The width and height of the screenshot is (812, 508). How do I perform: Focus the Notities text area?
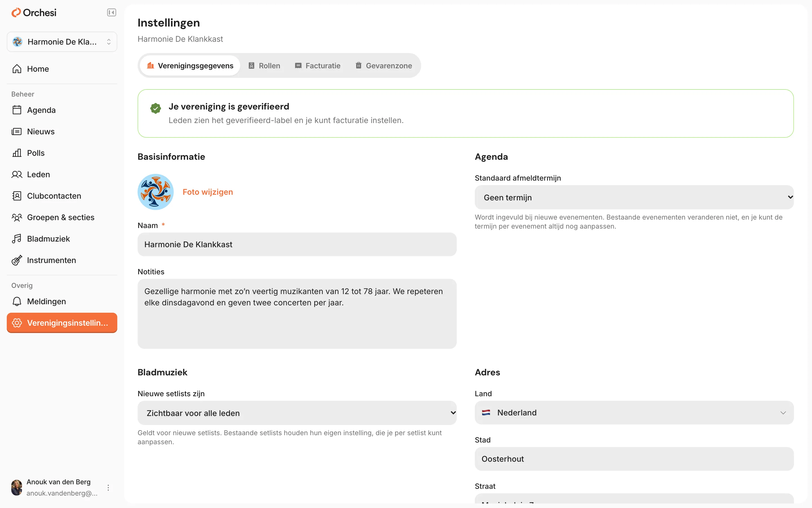[x=297, y=314]
